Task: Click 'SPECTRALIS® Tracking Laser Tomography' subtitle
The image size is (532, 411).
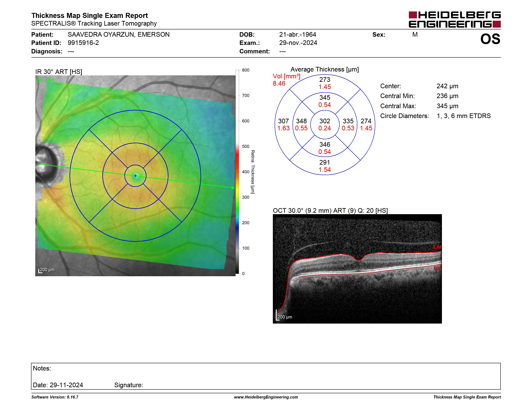Action: click(94, 24)
